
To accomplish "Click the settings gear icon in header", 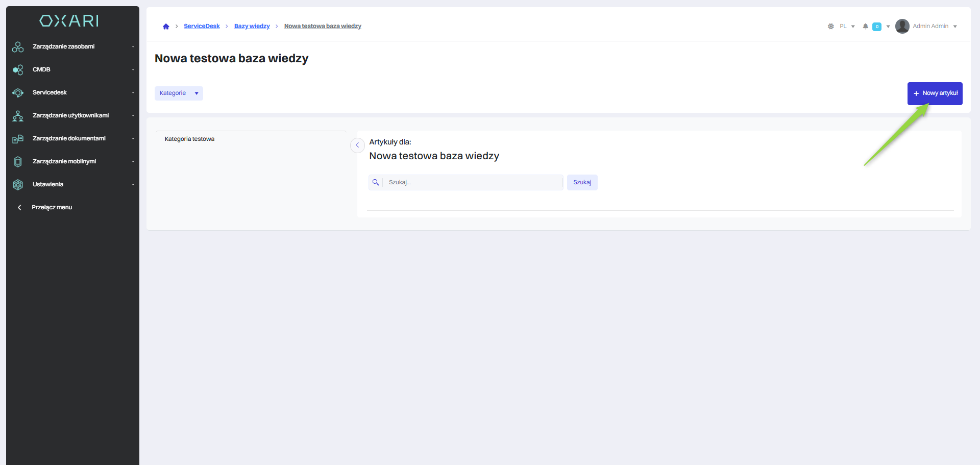I will 830,27.
